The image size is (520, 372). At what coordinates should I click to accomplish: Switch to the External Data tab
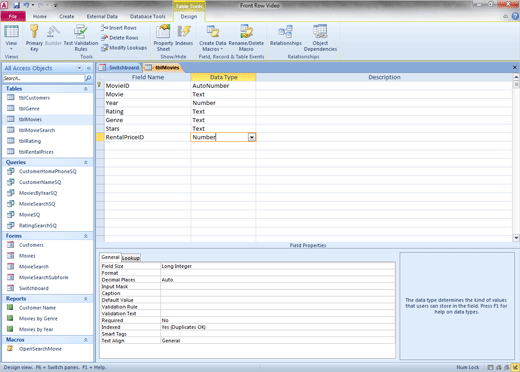(x=102, y=16)
